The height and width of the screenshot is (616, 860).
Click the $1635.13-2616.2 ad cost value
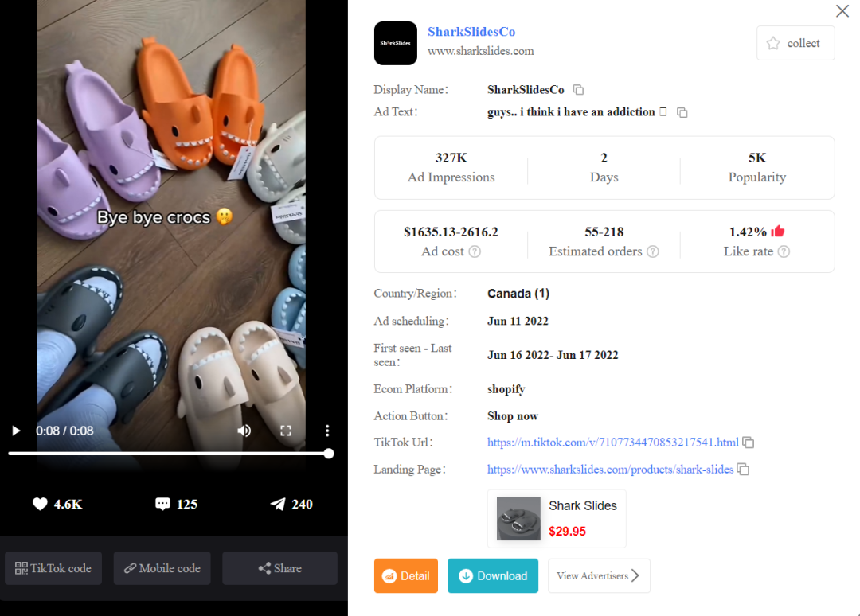451,232
